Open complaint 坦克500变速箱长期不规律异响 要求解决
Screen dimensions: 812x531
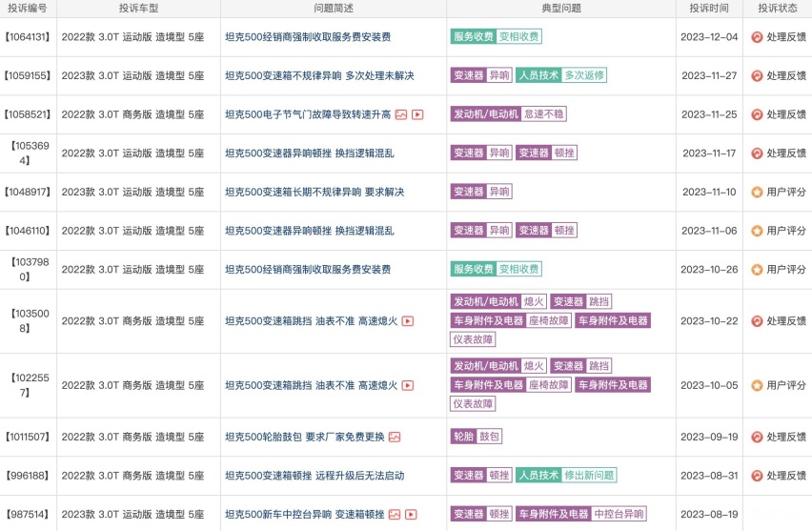[x=315, y=193]
